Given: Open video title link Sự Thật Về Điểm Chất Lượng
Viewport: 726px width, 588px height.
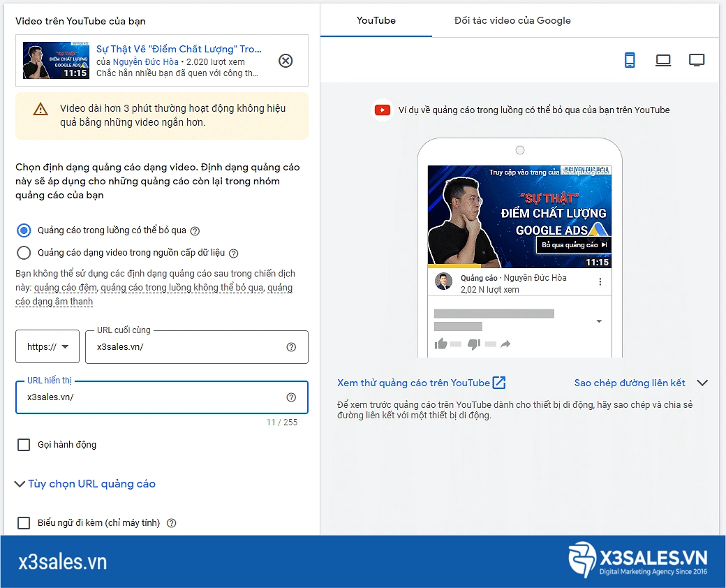Looking at the screenshot, I should point(179,49).
